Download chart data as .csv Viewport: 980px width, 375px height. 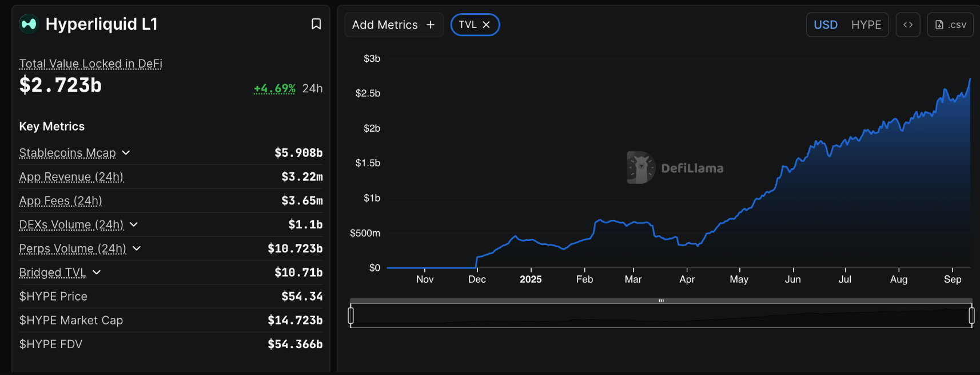[950, 25]
